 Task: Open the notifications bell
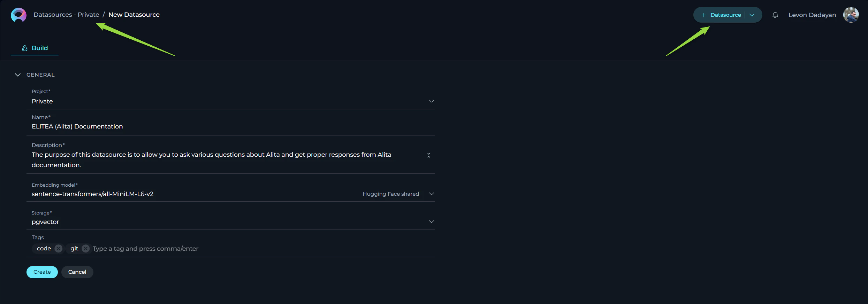tap(775, 15)
